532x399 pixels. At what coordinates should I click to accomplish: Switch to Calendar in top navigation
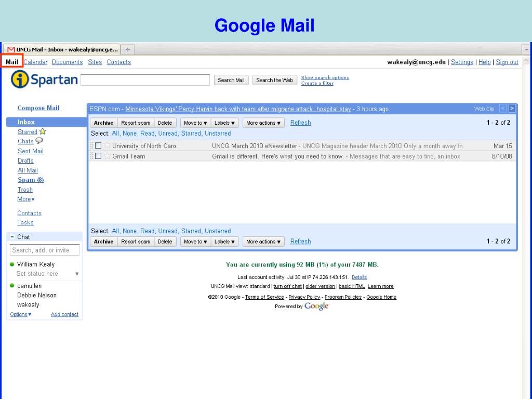35,62
